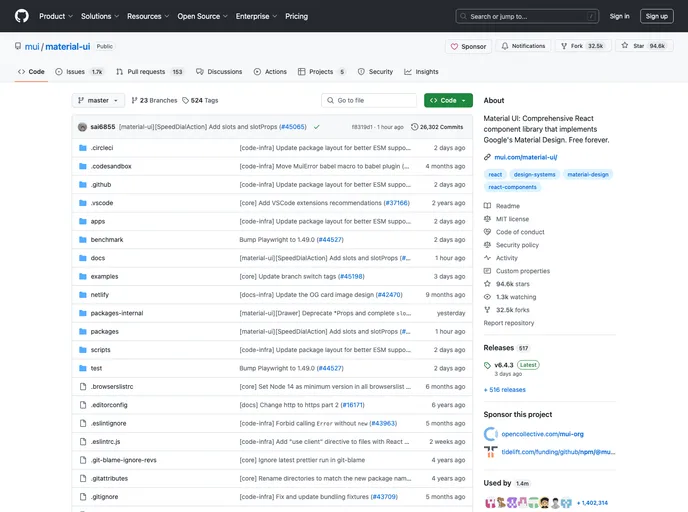The image size is (688, 512).
Task: Click the used-by avatars thumbnail row
Action: [x=528, y=503]
